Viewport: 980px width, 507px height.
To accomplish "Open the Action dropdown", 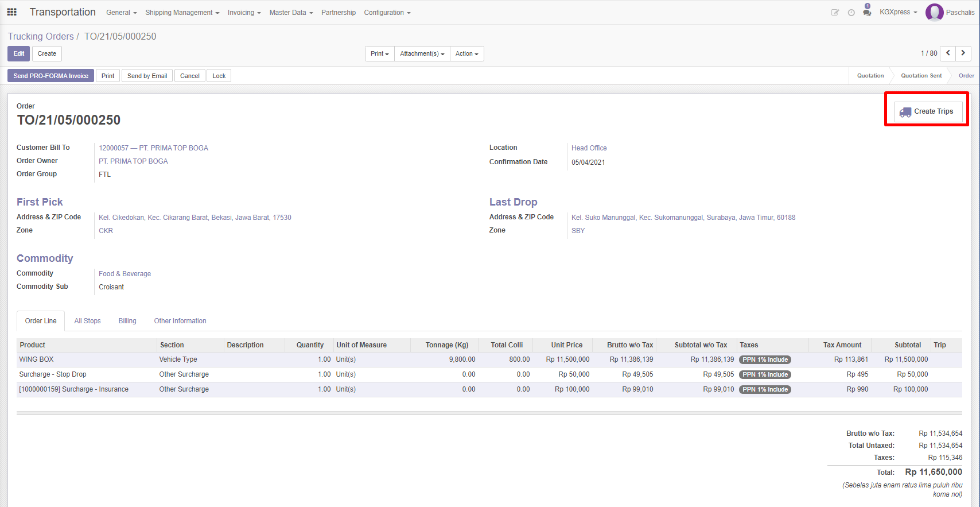I will (x=467, y=53).
